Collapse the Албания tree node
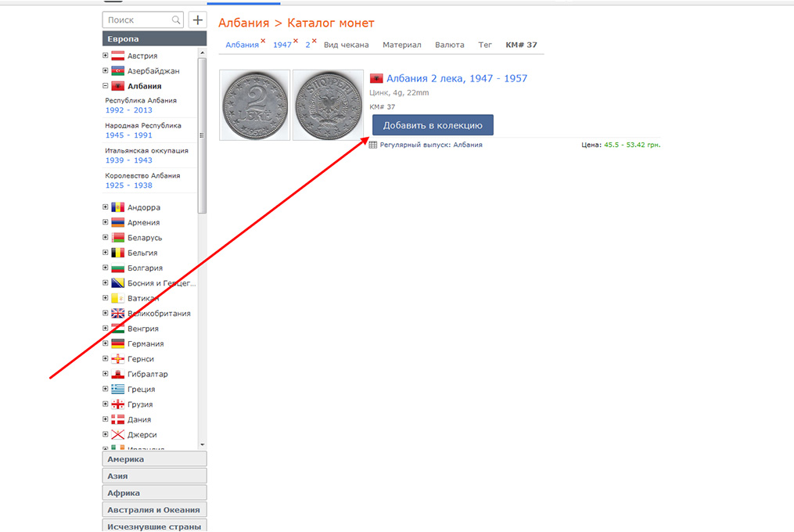The height and width of the screenshot is (532, 794). pos(106,86)
